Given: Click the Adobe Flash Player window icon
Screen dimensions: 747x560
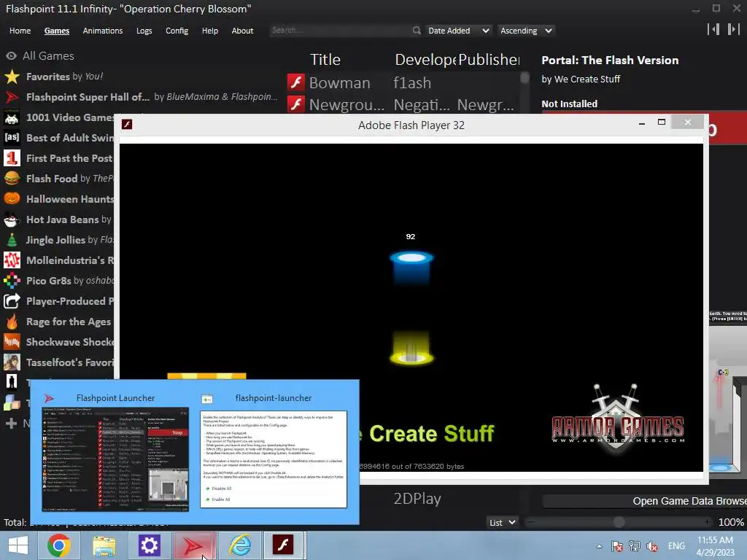Looking at the screenshot, I should [127, 124].
